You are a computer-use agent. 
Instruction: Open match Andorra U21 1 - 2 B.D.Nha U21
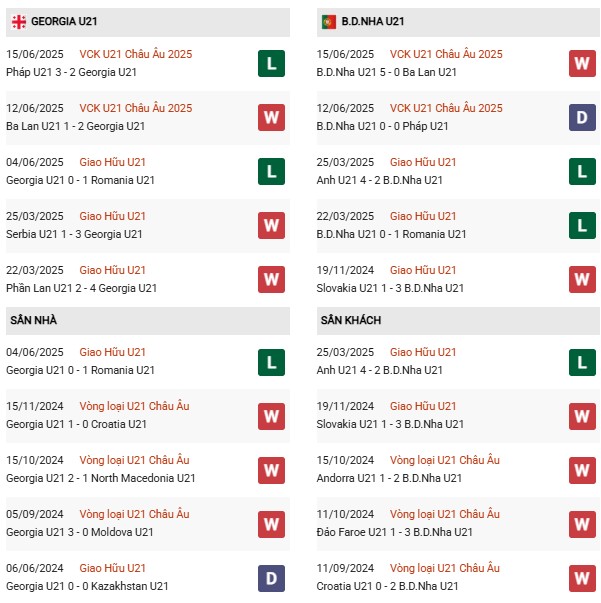coord(389,478)
